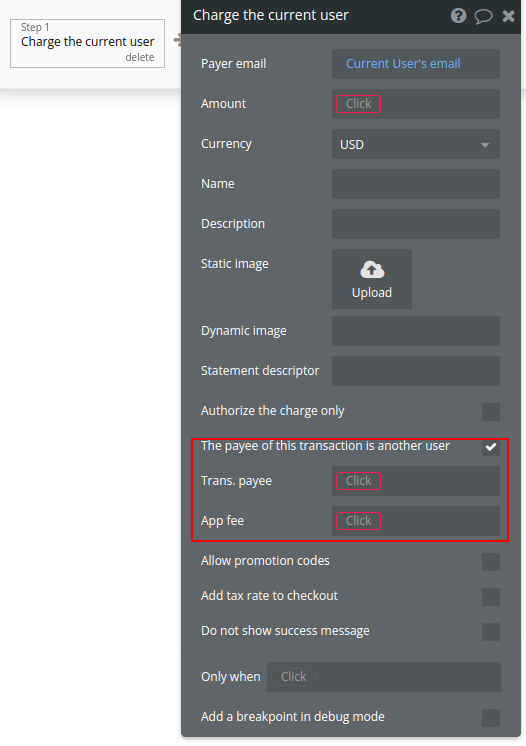
Task: Toggle the Authorize the charge only checkbox
Action: (491, 412)
